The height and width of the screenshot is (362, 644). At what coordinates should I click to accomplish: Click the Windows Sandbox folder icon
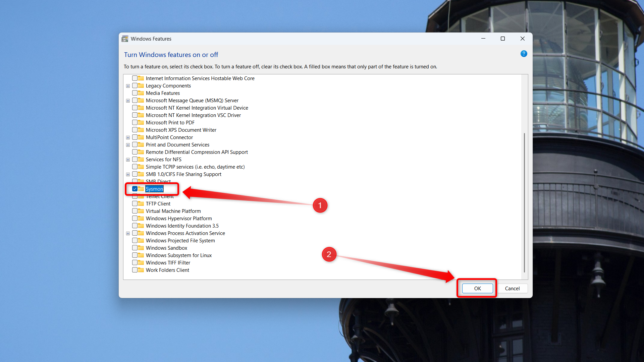click(x=141, y=248)
